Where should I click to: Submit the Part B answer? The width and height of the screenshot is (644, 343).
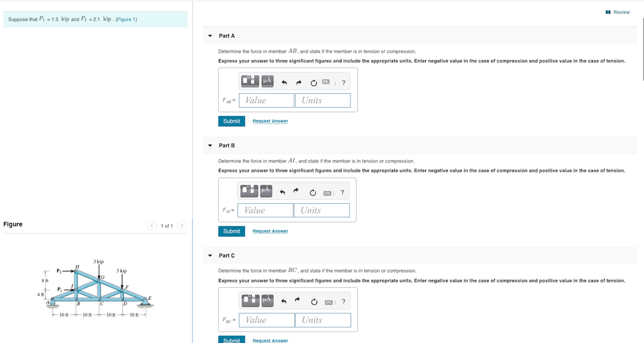point(232,231)
